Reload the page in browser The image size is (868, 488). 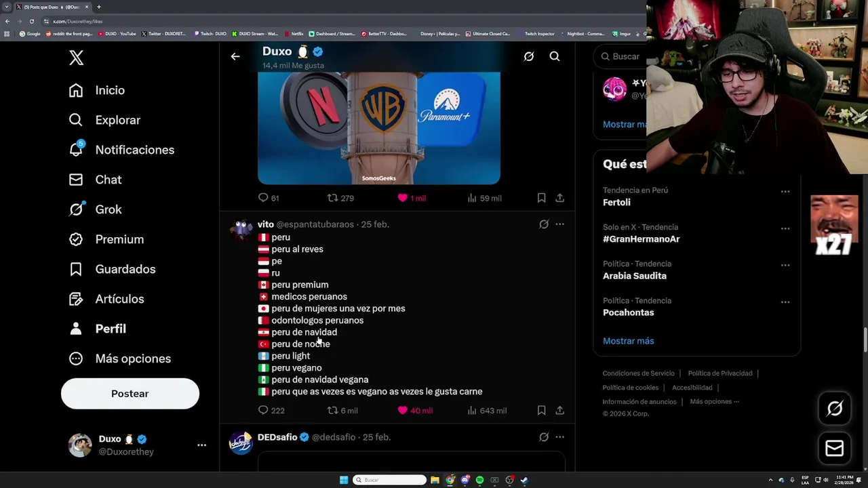click(x=31, y=22)
